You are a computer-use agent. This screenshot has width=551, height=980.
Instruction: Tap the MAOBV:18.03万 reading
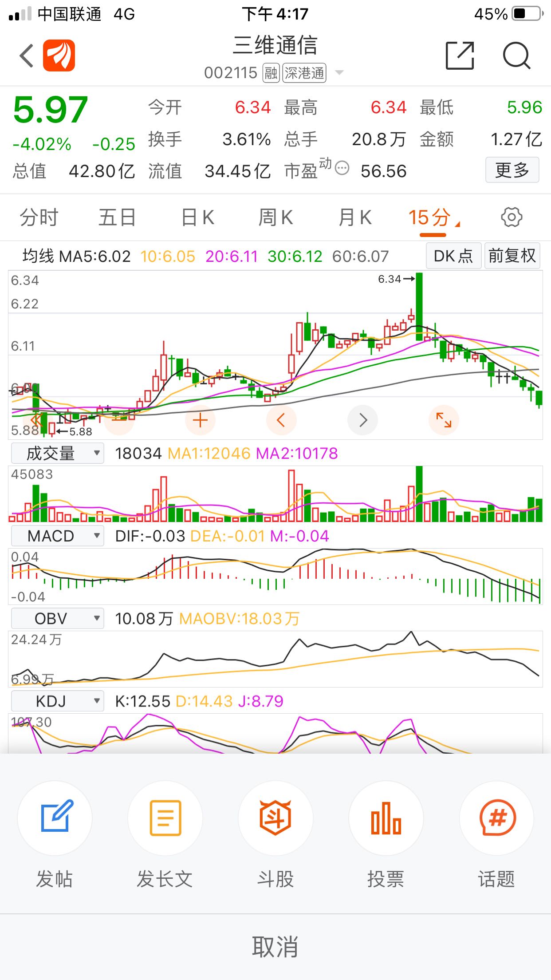click(240, 619)
